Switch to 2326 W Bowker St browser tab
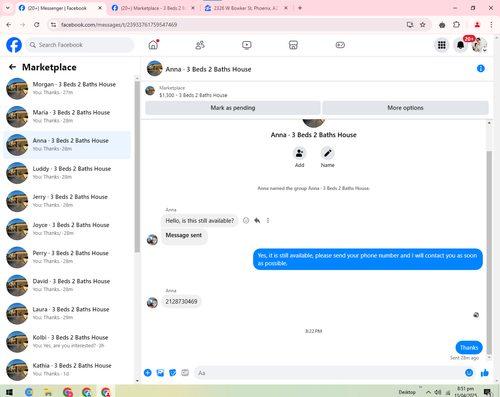The height and width of the screenshot is (397, 500). (246, 8)
